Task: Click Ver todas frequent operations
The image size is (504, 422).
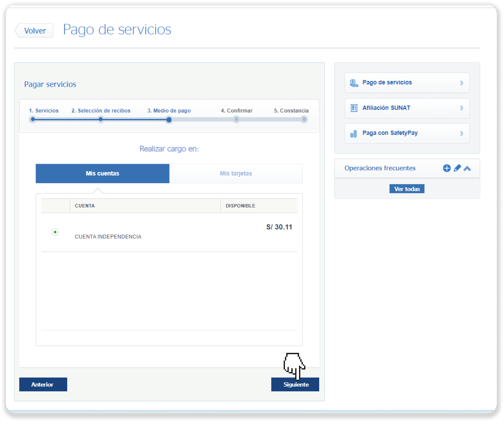Action: coord(407,189)
